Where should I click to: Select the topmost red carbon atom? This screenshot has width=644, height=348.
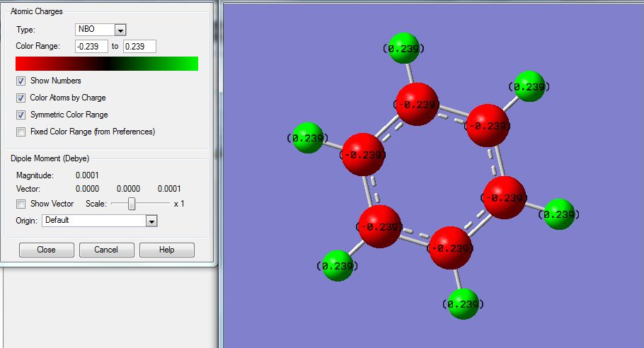[x=418, y=104]
